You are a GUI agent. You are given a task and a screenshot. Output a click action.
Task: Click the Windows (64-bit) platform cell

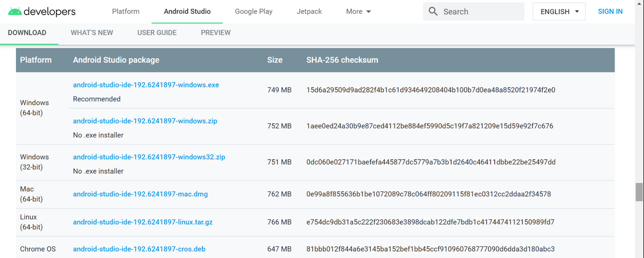tap(34, 108)
